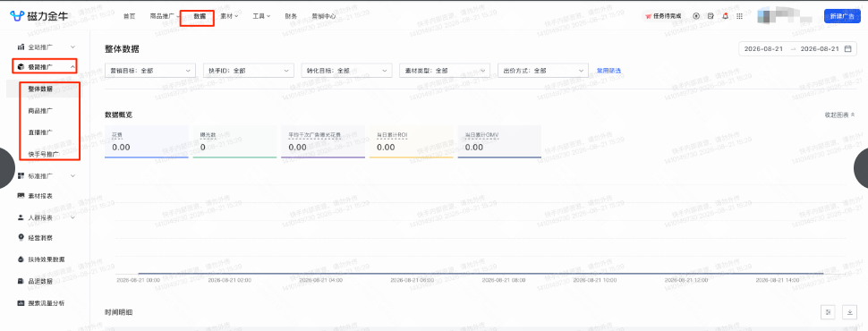Open the nine-dot apps grid
Screen dimensions: 868x331
click(x=739, y=17)
